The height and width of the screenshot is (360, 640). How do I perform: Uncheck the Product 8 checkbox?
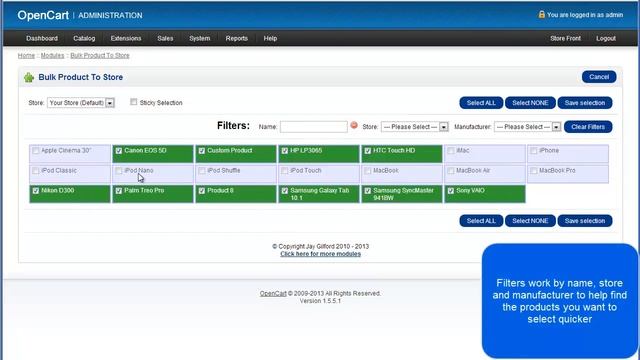click(x=202, y=191)
